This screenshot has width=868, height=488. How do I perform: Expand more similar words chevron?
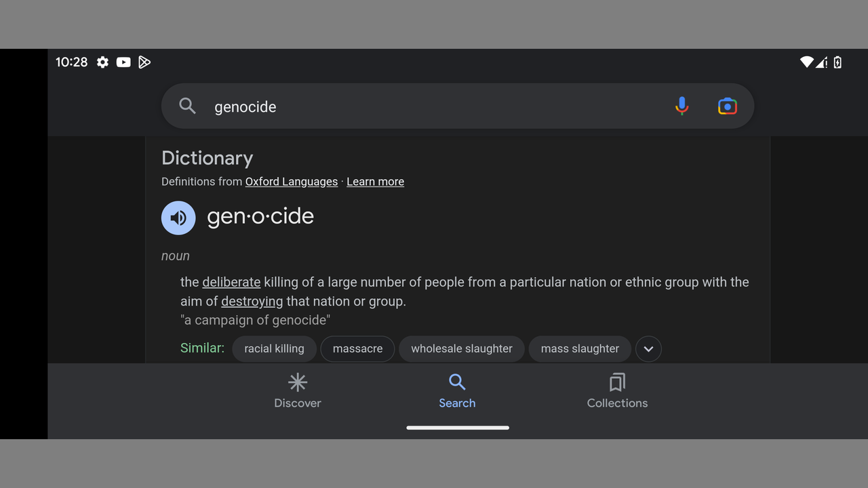(x=648, y=349)
